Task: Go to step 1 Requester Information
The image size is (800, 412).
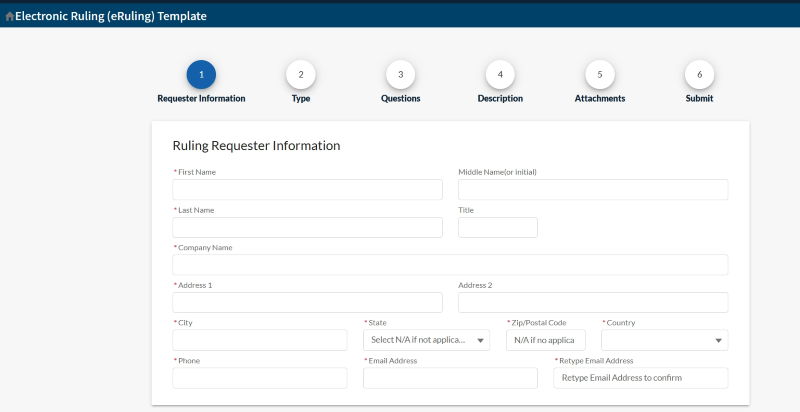Action: tap(201, 75)
